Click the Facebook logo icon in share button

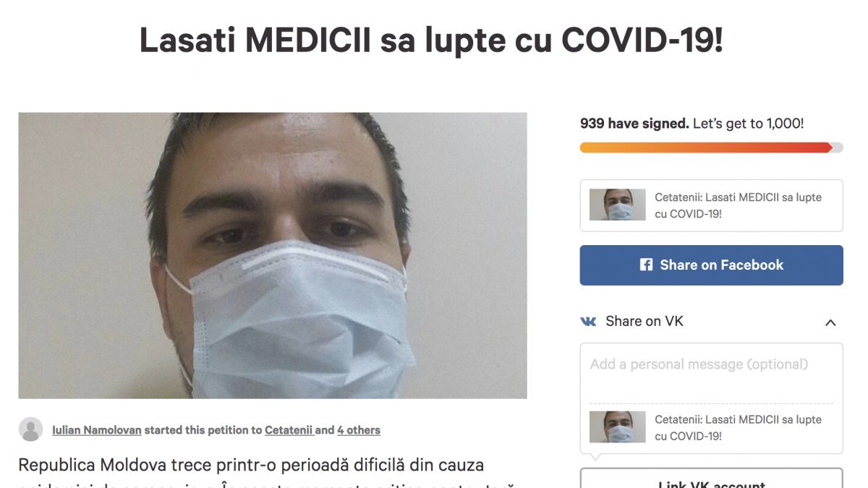tap(646, 265)
